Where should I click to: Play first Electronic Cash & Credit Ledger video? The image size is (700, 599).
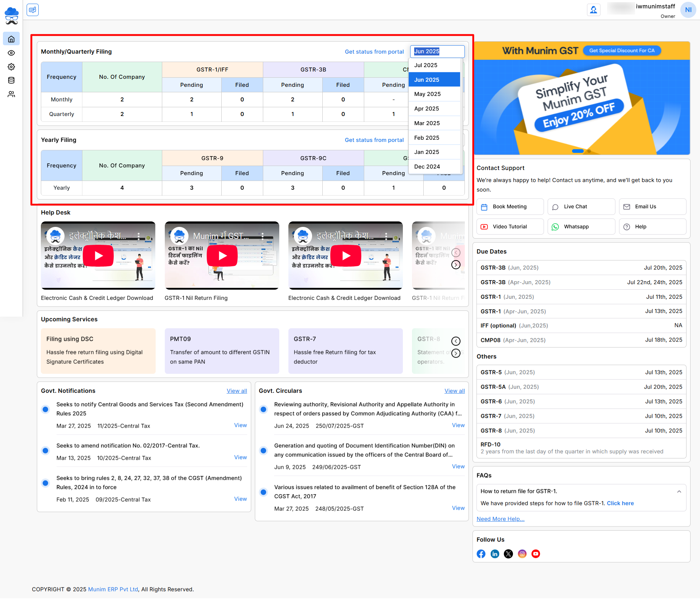pyautogui.click(x=98, y=256)
